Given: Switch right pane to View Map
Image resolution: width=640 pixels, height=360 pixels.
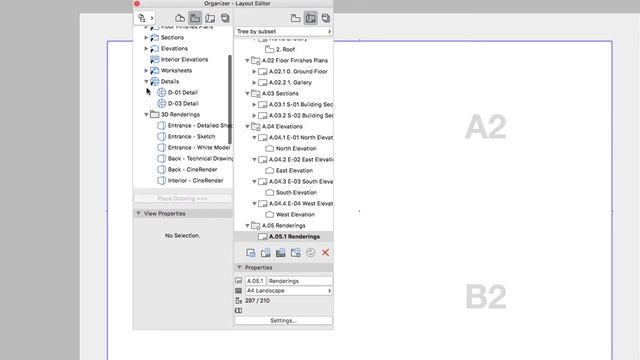Looking at the screenshot, I should pyautogui.click(x=296, y=18).
